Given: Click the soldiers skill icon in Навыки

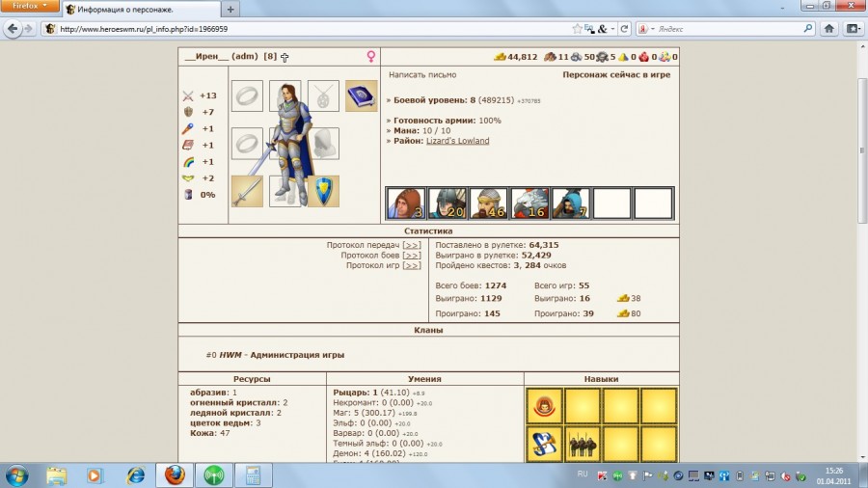Looking at the screenshot, I should 583,444.
